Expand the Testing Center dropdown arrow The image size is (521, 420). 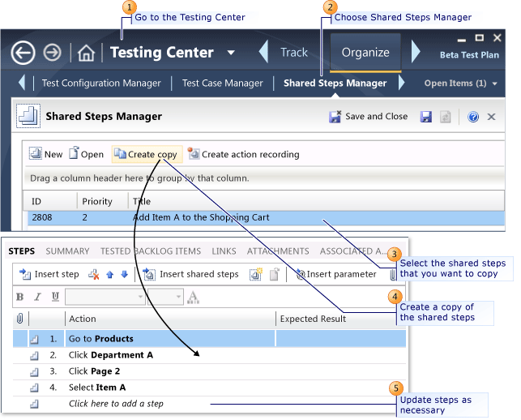231,53
